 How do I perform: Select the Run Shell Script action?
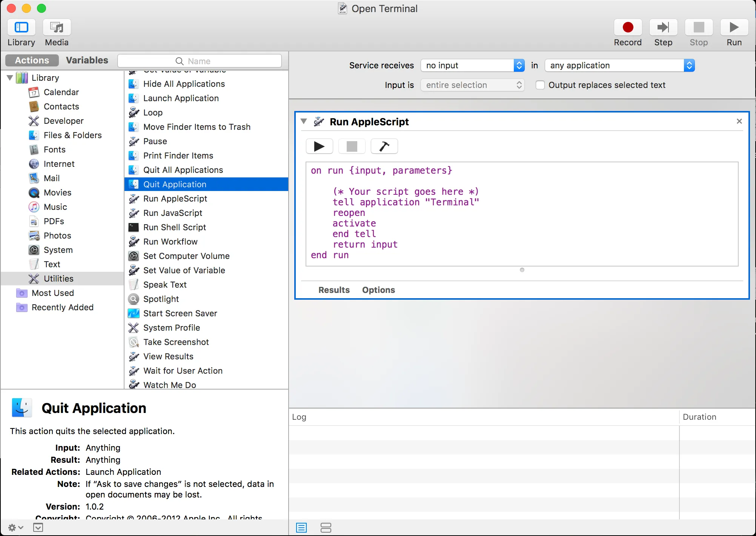pyautogui.click(x=174, y=227)
